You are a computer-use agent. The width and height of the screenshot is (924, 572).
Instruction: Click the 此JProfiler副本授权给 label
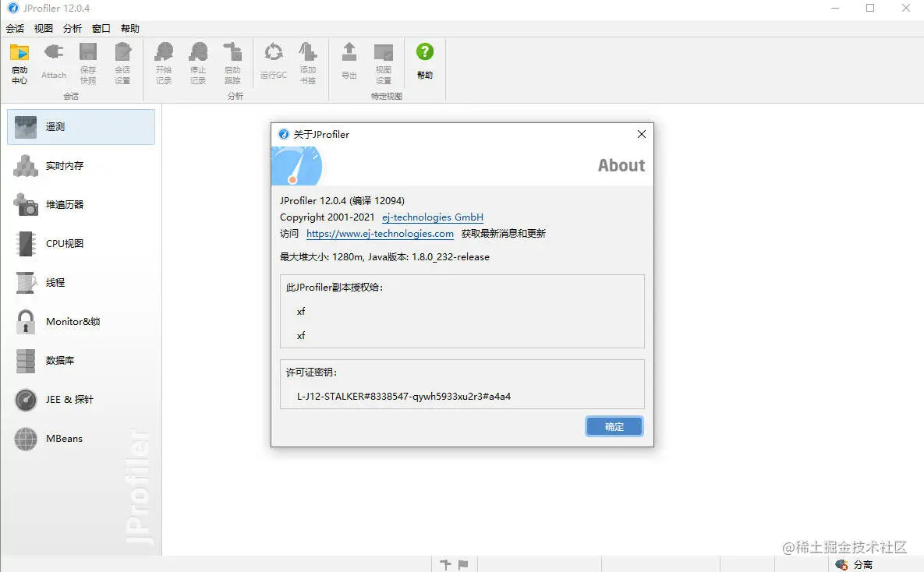335,288
